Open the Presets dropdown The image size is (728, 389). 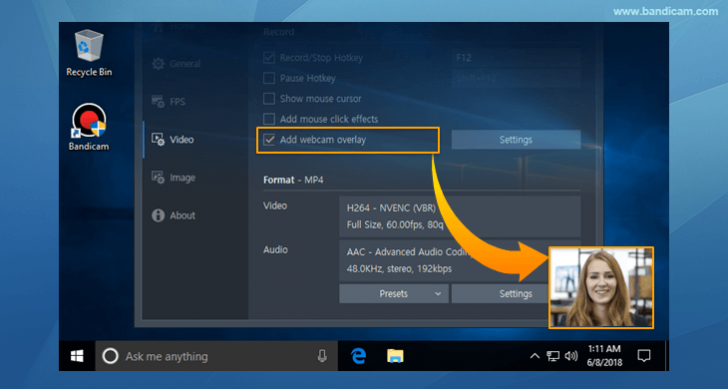point(394,294)
